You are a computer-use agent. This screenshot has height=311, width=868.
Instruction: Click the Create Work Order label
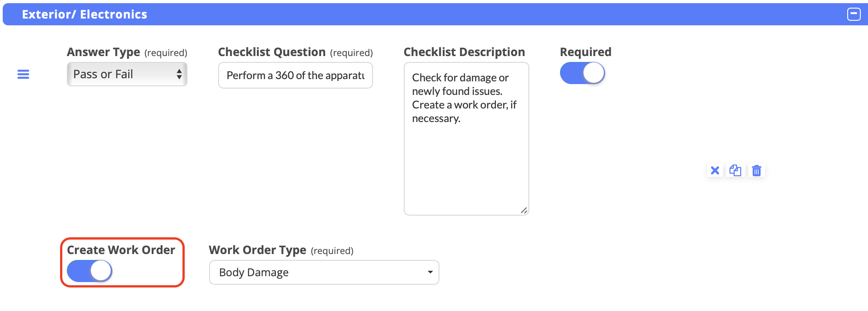(x=121, y=250)
